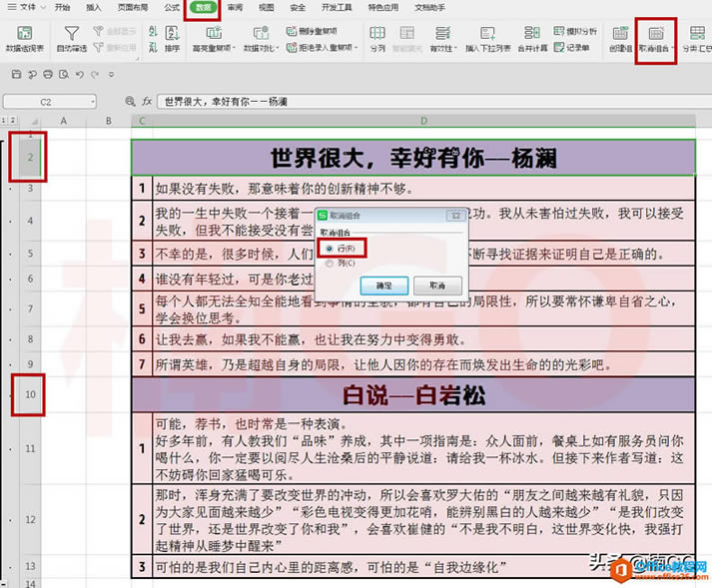Show outline level 2 rows
712x588 pixels.
tap(13, 120)
